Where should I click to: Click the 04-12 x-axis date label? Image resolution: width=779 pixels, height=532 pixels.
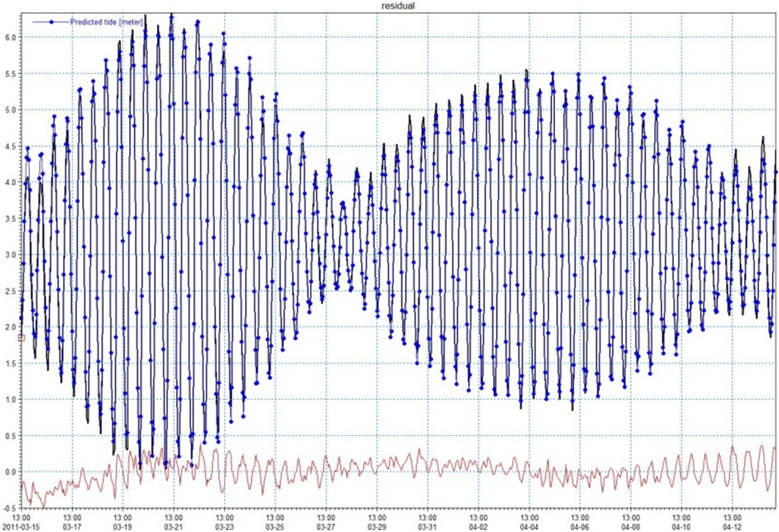(x=732, y=527)
